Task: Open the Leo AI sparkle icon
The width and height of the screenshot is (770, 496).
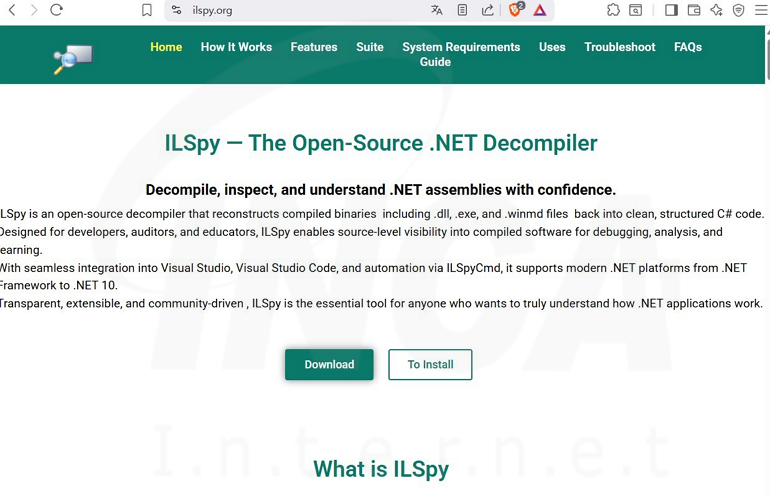Action: [x=716, y=10]
